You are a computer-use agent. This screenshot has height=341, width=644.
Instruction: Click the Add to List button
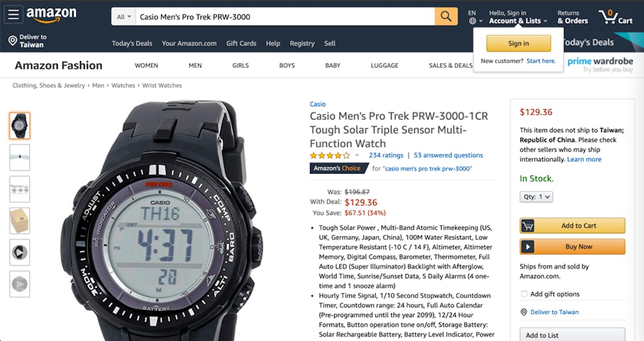click(572, 335)
